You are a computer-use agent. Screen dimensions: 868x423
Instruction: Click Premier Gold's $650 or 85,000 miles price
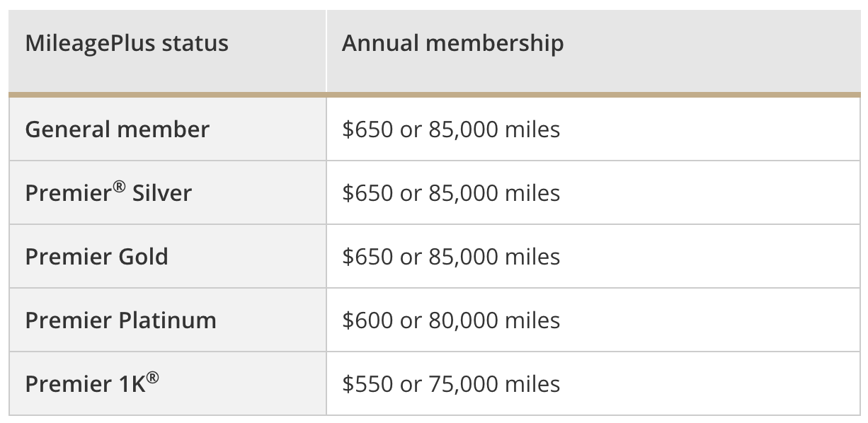pyautogui.click(x=451, y=257)
